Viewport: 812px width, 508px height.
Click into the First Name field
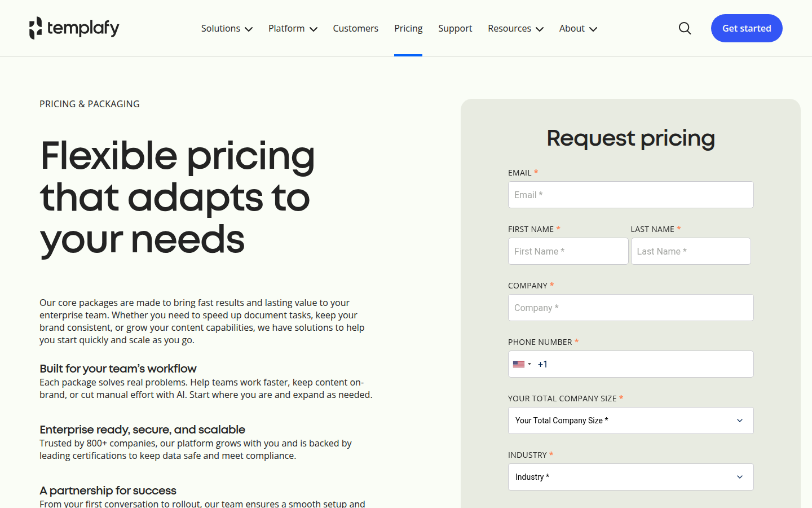[x=568, y=251]
